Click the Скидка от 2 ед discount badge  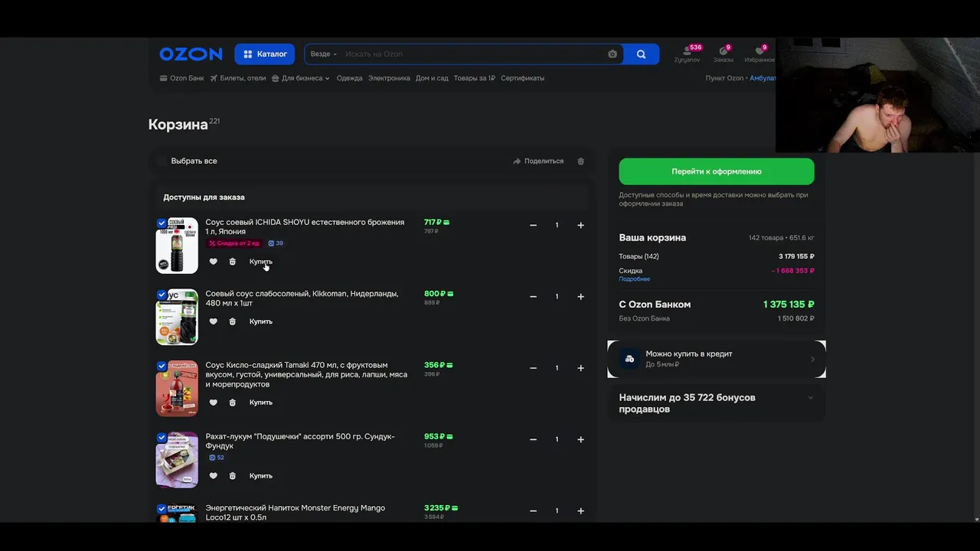pyautogui.click(x=234, y=243)
